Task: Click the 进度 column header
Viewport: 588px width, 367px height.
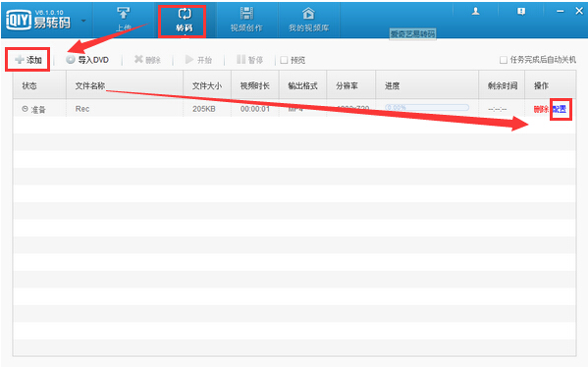Action: [427, 85]
